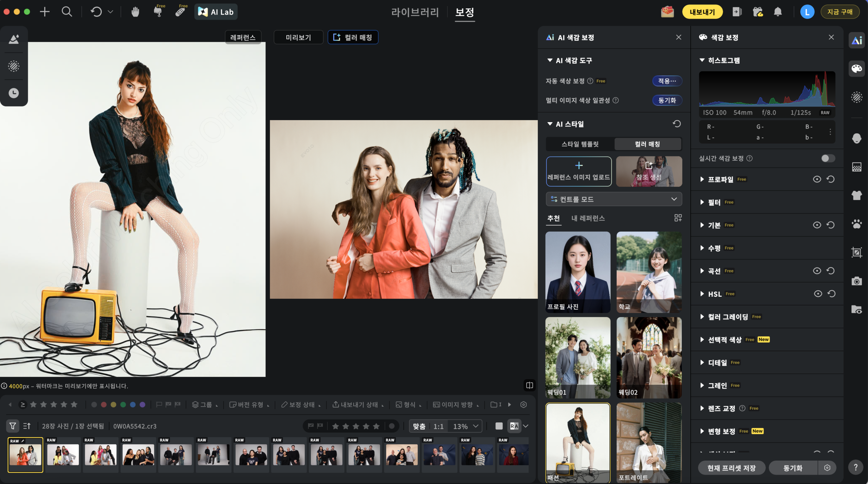Click the undo history icon

click(x=96, y=12)
